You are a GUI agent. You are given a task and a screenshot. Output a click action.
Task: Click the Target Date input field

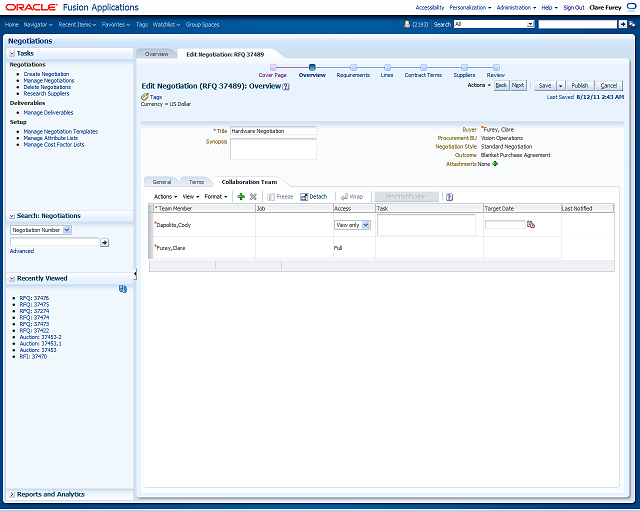coord(505,225)
